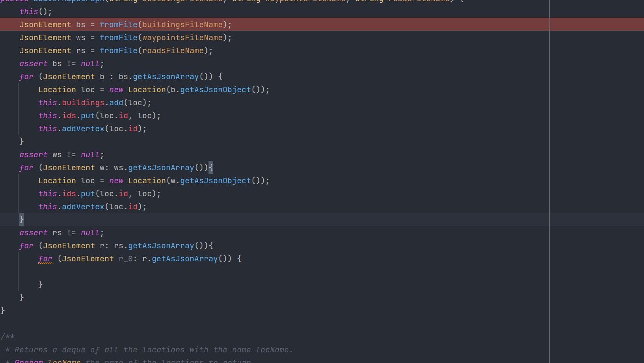Click this.buildings.add(loc) statement
Screen dimensions: 644x363
pyautogui.click(x=95, y=102)
